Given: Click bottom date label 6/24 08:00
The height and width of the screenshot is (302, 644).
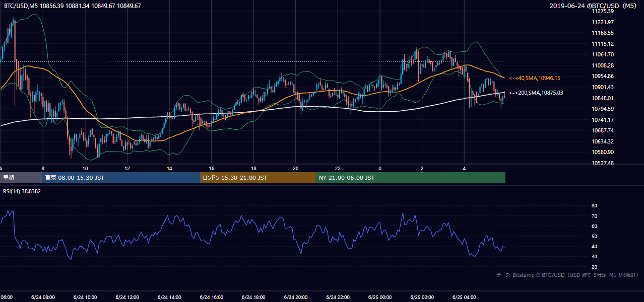Looking at the screenshot, I should pos(43,297).
